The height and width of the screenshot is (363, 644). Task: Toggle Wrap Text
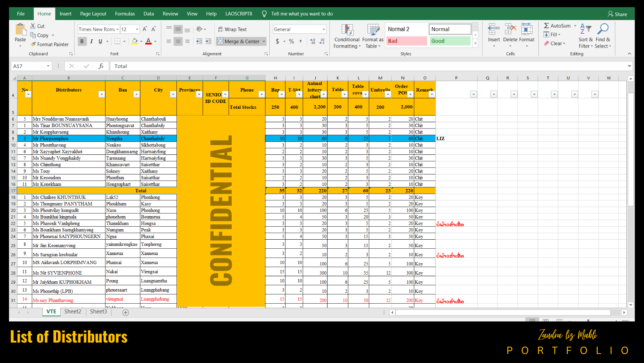tap(232, 29)
